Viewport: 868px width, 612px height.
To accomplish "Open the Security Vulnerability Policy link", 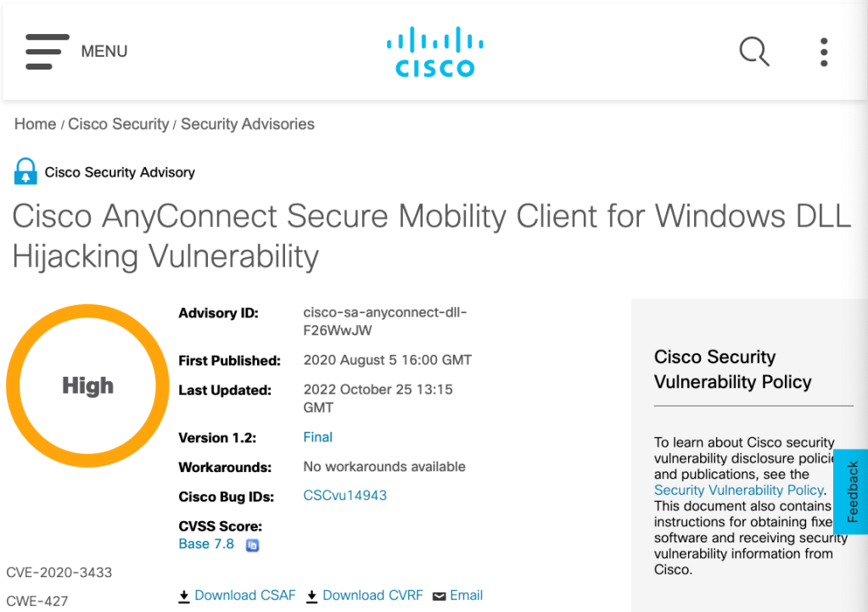I will pyautogui.click(x=738, y=490).
